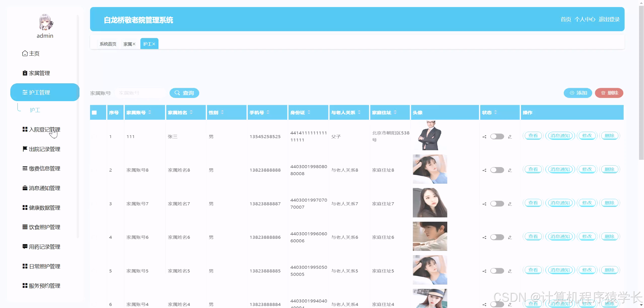Toggle status switch for 家属姓名8
Image resolution: width=644 pixels, height=308 pixels.
497,170
